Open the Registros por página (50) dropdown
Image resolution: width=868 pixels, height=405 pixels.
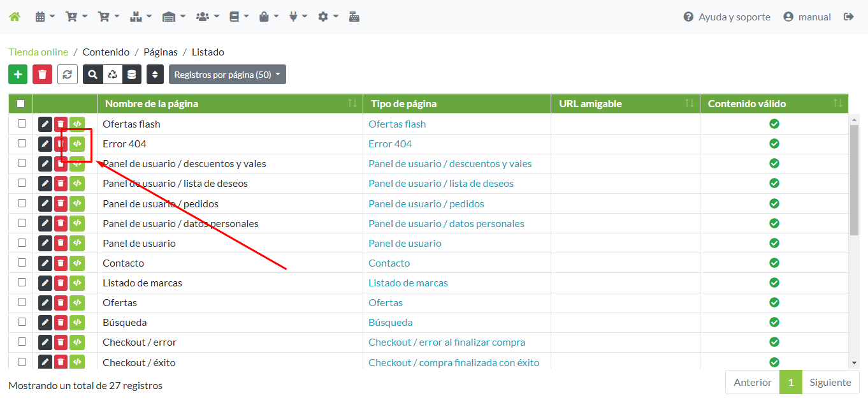click(x=227, y=75)
